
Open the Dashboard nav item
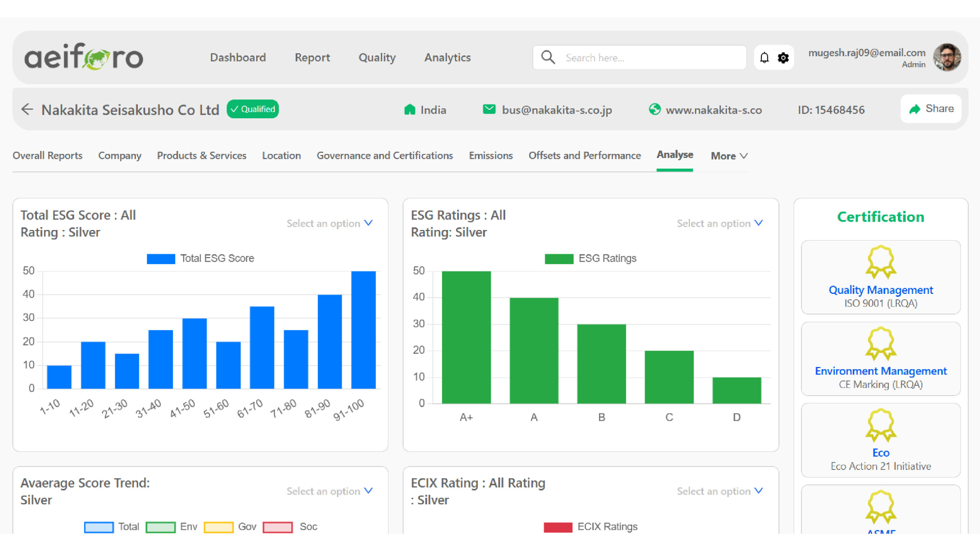click(238, 57)
